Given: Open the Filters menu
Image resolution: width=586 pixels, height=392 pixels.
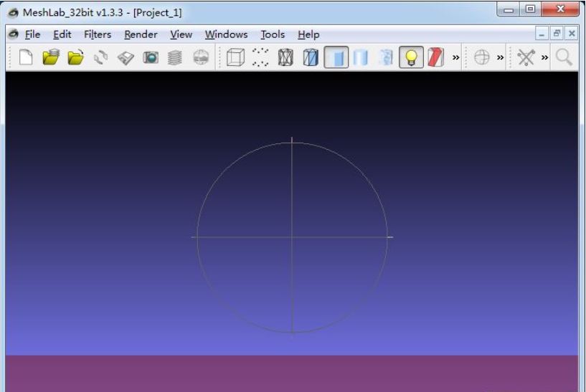Looking at the screenshot, I should [x=98, y=34].
